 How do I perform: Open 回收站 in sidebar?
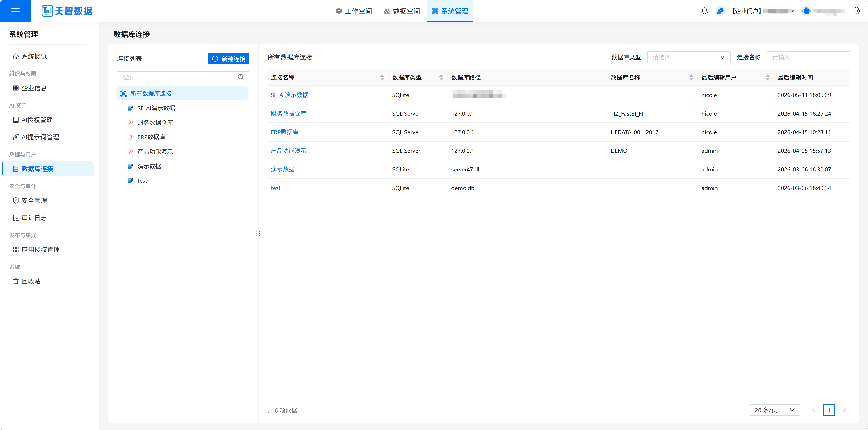coord(48,281)
